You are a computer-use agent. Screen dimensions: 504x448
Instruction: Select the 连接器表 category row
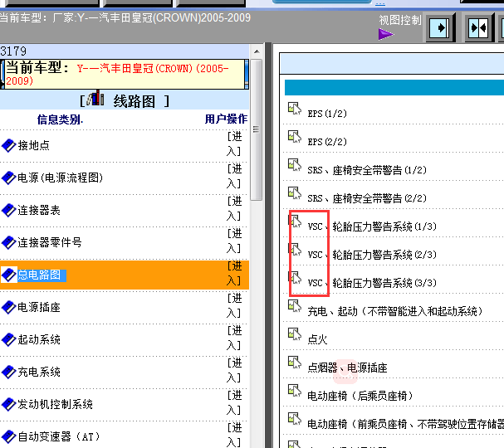125,211
